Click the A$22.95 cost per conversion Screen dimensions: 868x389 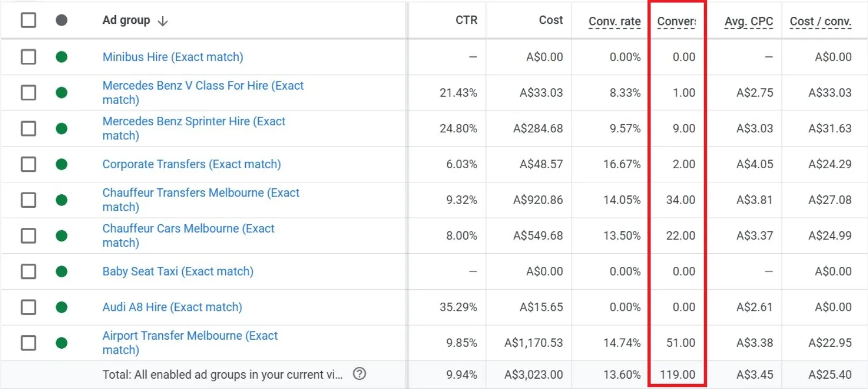[830, 343]
